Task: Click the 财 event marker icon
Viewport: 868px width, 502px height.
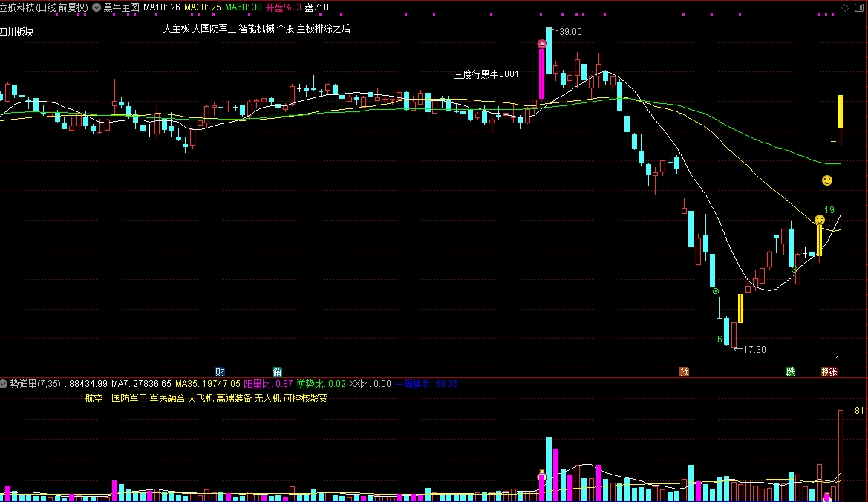Action: click(x=220, y=371)
